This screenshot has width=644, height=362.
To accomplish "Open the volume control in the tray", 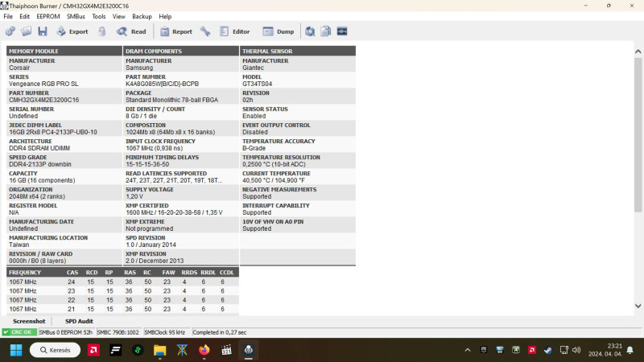I will coord(576,350).
